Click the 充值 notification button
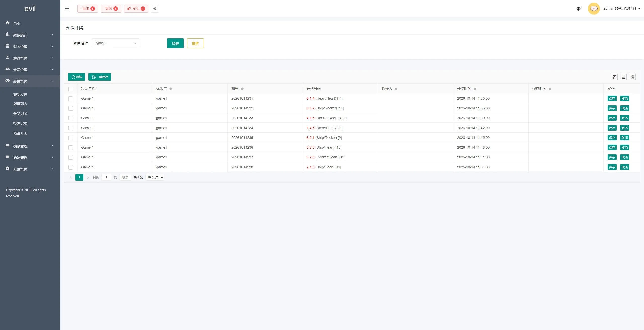 coord(88,9)
